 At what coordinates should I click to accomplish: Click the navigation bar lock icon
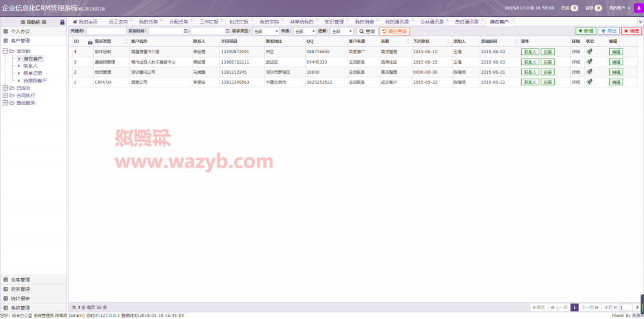(62, 21)
